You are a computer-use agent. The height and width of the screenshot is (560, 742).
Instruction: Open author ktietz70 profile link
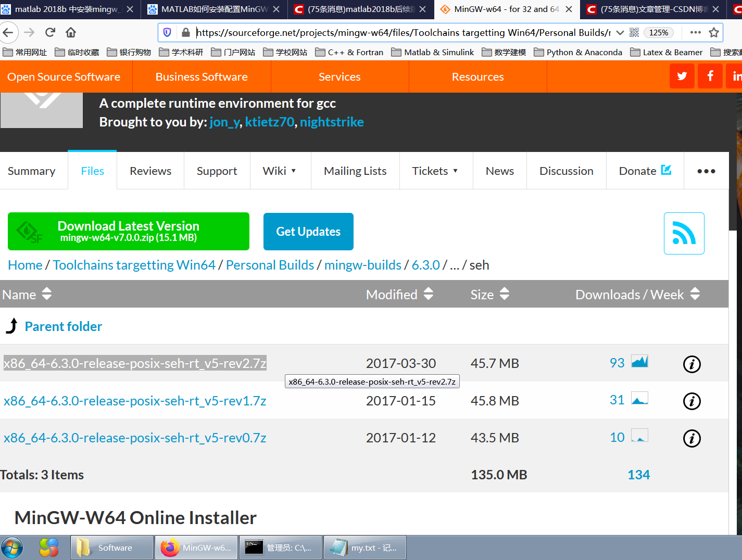tap(270, 122)
